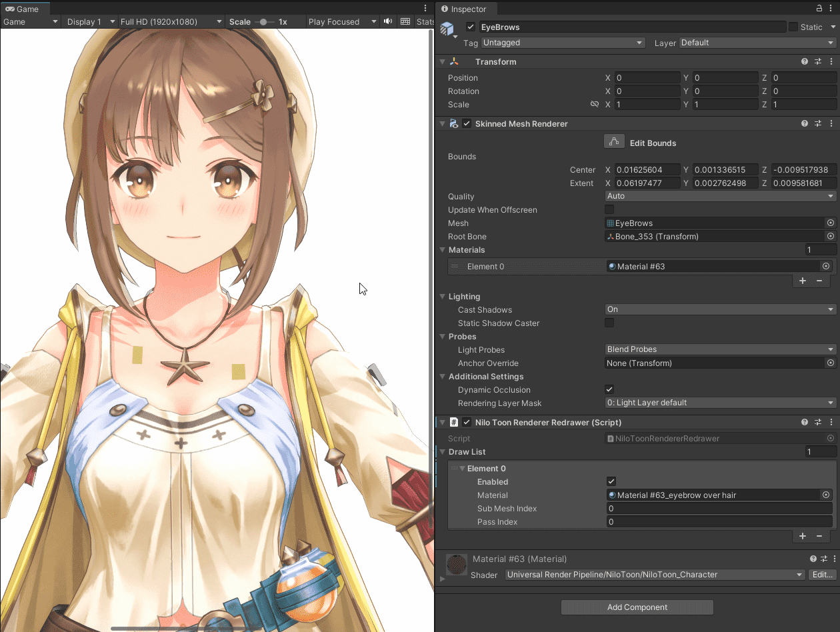The height and width of the screenshot is (632, 840).
Task: Open the Tag dropdown
Action: (x=563, y=43)
